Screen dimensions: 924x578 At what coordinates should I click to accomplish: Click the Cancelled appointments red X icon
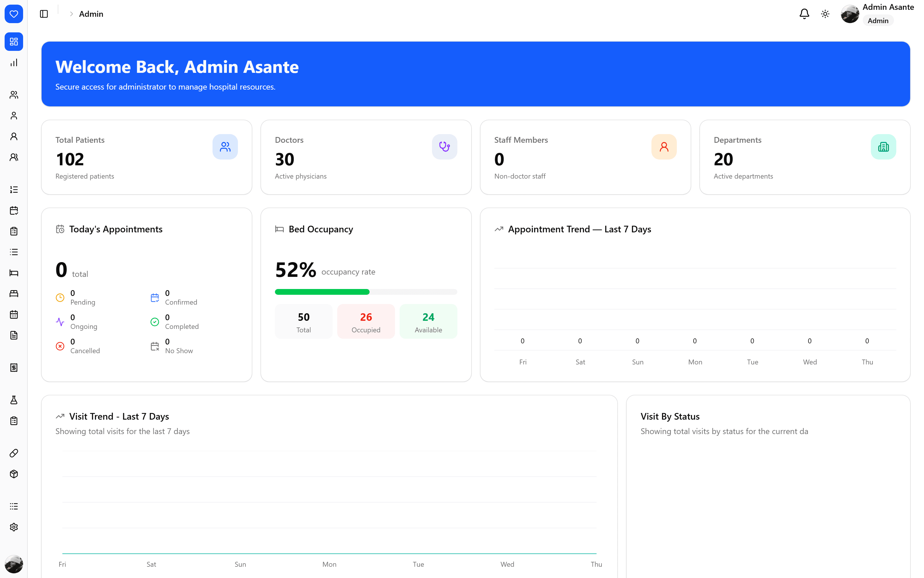click(60, 346)
